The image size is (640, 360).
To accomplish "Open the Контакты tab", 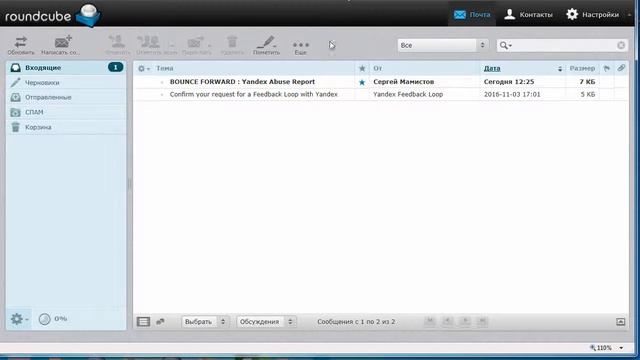I will tap(528, 14).
